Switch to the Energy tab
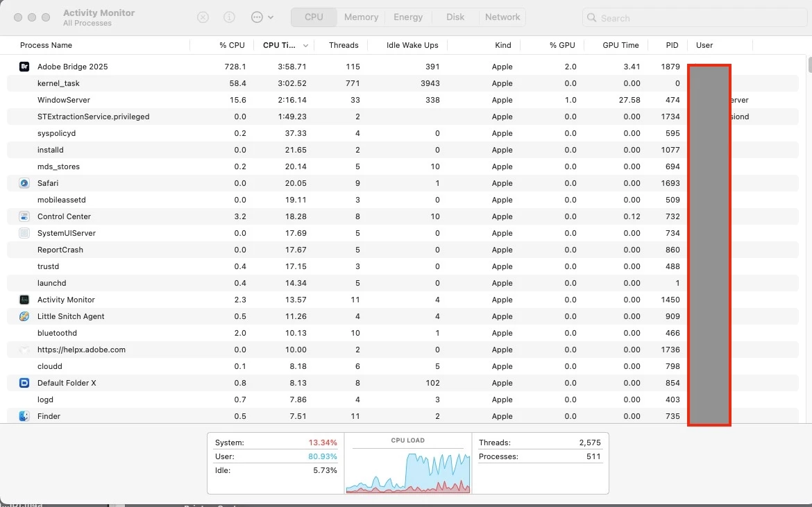812x507 pixels. click(408, 17)
